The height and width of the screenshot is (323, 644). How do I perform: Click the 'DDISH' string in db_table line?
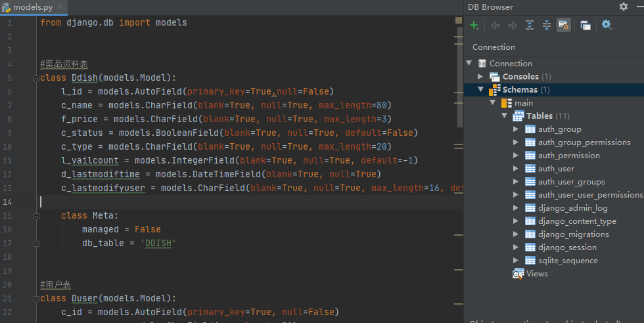(158, 244)
